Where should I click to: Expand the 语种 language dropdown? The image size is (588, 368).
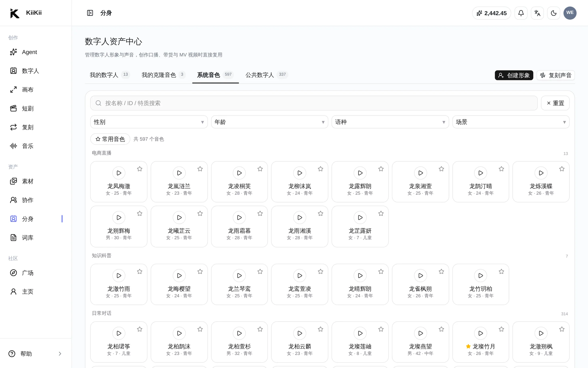click(390, 122)
